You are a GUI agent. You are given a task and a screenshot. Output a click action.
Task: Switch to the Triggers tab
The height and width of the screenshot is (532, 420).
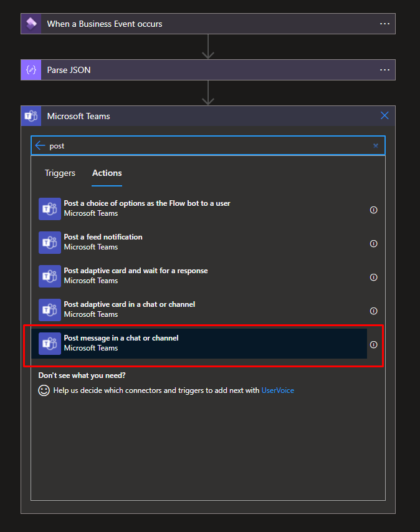[x=60, y=173]
